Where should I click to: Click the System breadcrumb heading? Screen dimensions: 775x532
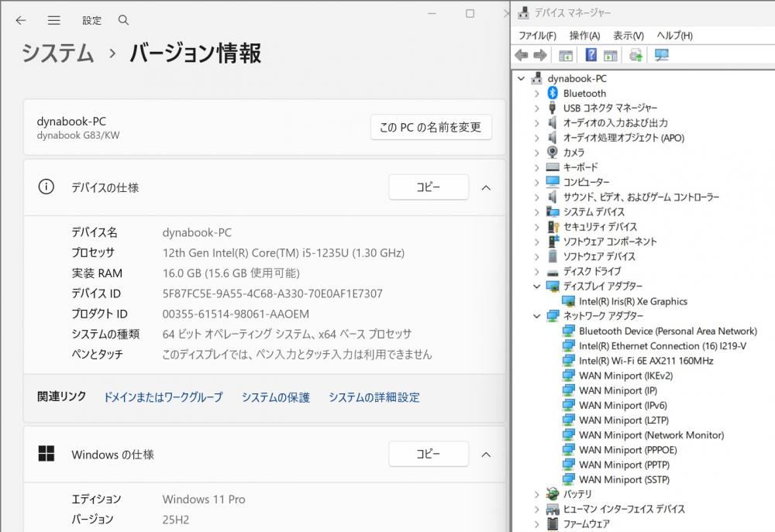tap(58, 53)
